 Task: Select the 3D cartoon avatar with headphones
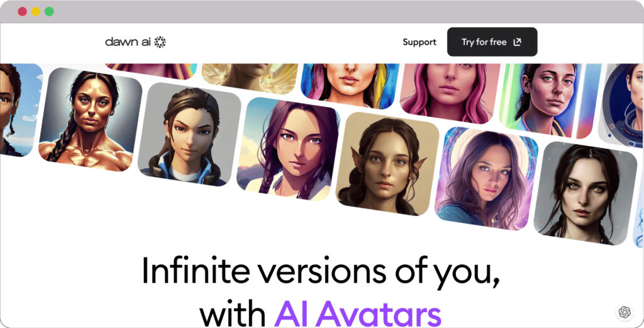point(189,134)
